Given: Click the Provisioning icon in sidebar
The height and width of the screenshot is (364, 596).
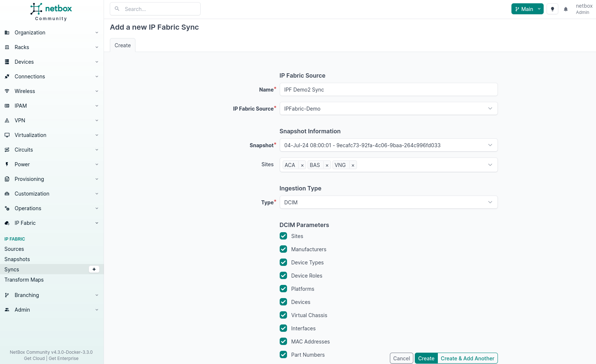Looking at the screenshot, I should pyautogui.click(x=7, y=179).
